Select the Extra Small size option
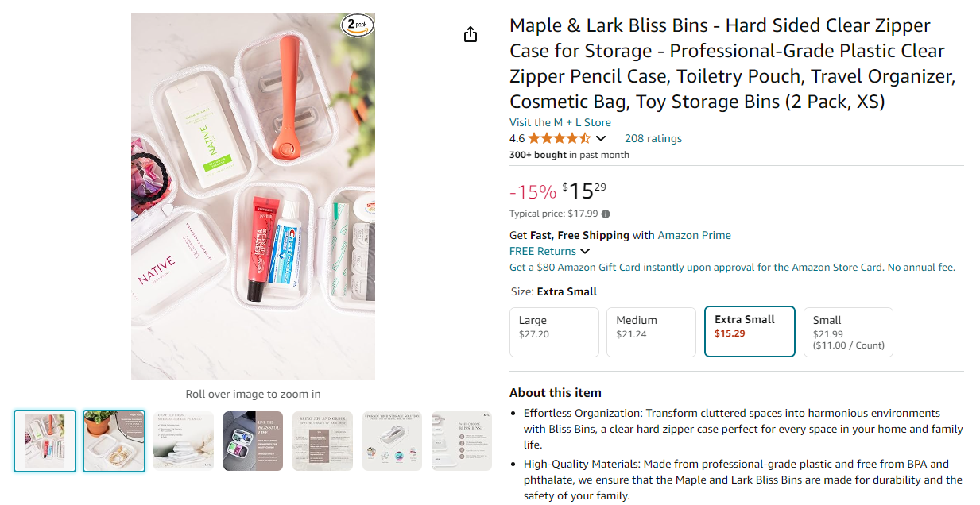Screen dimensions: 980x505 (750, 331)
